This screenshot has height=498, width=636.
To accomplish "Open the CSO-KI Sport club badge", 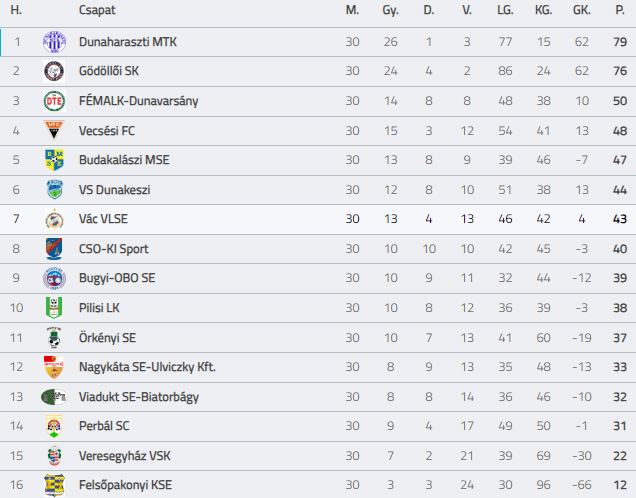I will 54,249.
